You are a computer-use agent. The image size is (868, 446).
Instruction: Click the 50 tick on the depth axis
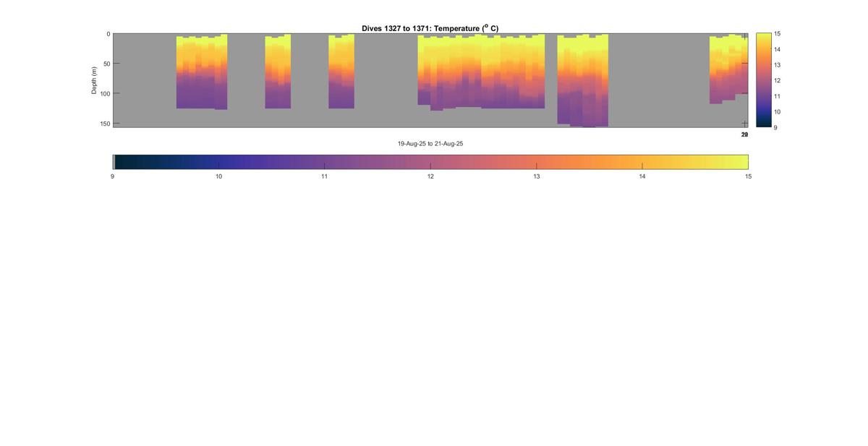(106, 64)
